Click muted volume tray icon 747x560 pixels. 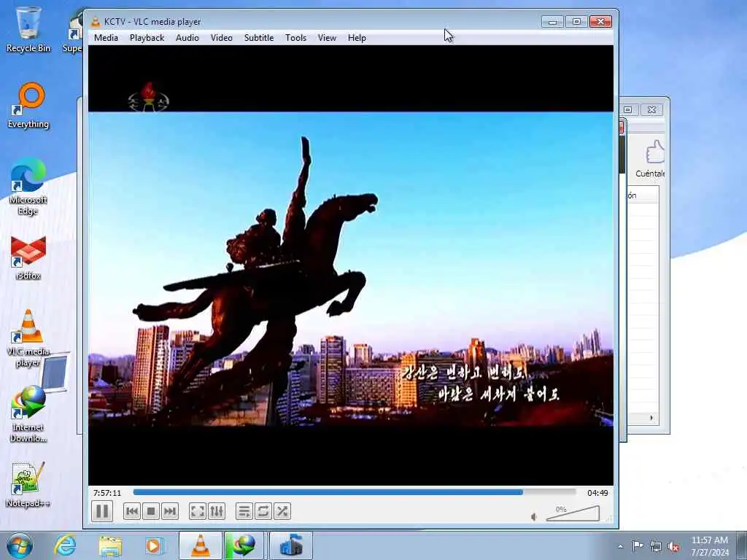point(673,546)
